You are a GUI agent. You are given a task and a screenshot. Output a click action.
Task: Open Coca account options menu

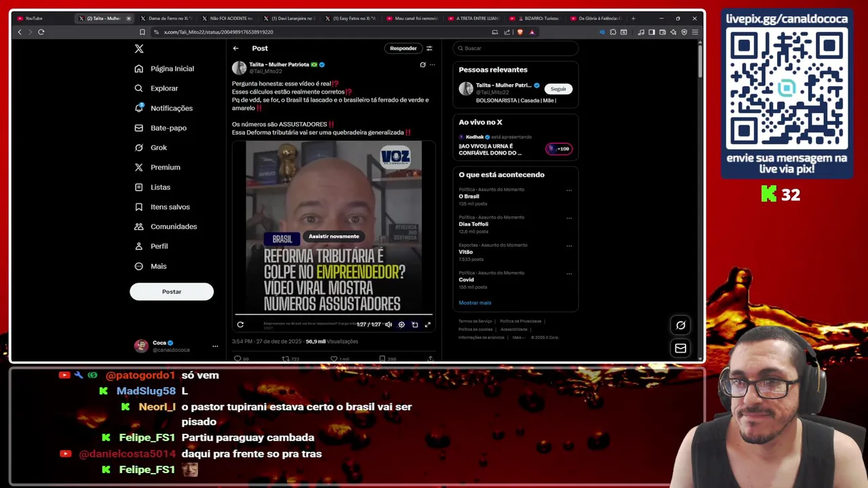pyautogui.click(x=215, y=346)
